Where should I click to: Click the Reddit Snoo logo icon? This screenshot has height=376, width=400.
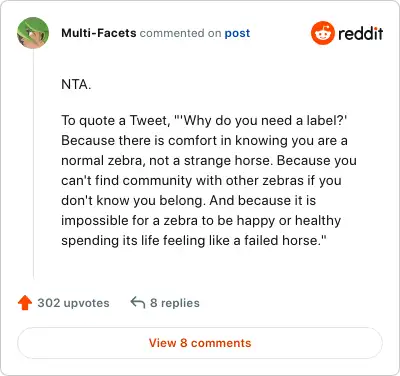tap(322, 33)
